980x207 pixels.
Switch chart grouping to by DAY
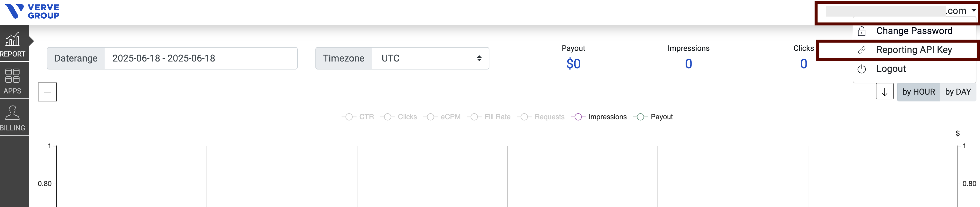tap(958, 92)
